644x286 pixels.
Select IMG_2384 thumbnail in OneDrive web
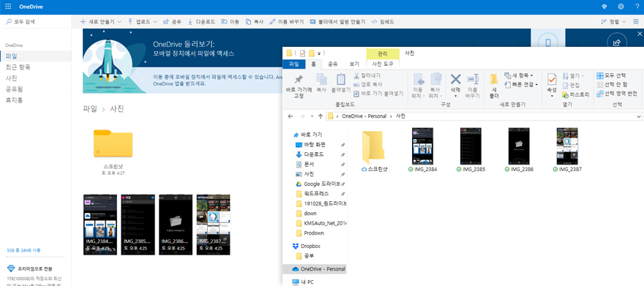click(100, 225)
